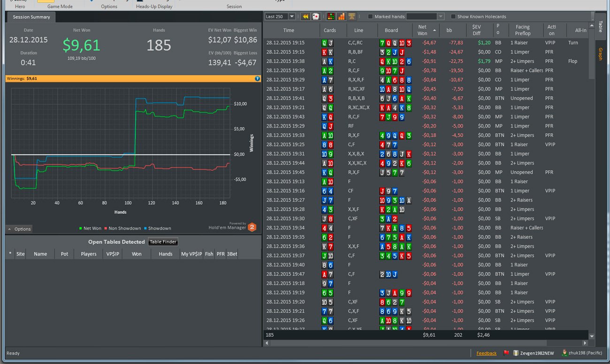Click the blue help icon beside Winnings
The width and height of the screenshot is (610, 364).
(x=257, y=79)
